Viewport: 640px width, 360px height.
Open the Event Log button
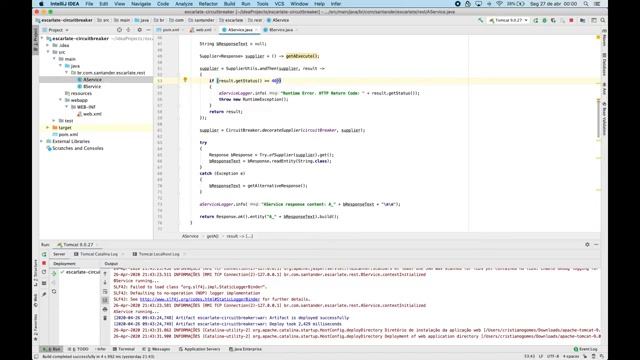click(586, 349)
